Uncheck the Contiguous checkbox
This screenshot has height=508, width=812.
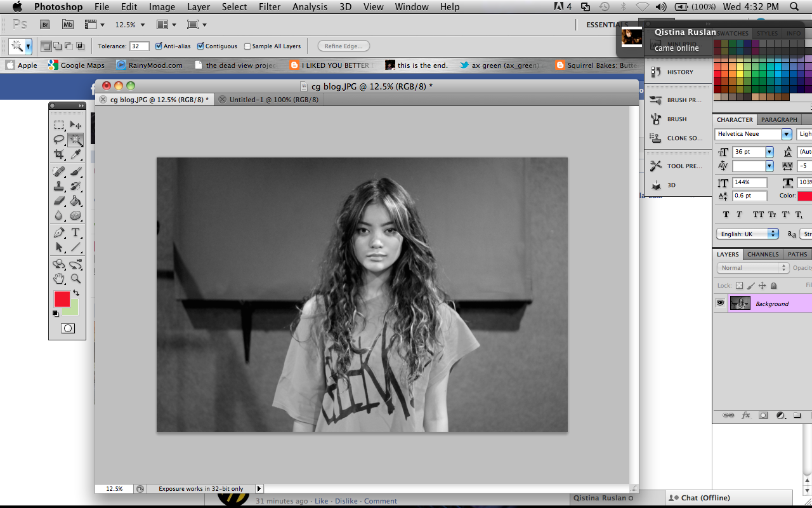point(200,46)
